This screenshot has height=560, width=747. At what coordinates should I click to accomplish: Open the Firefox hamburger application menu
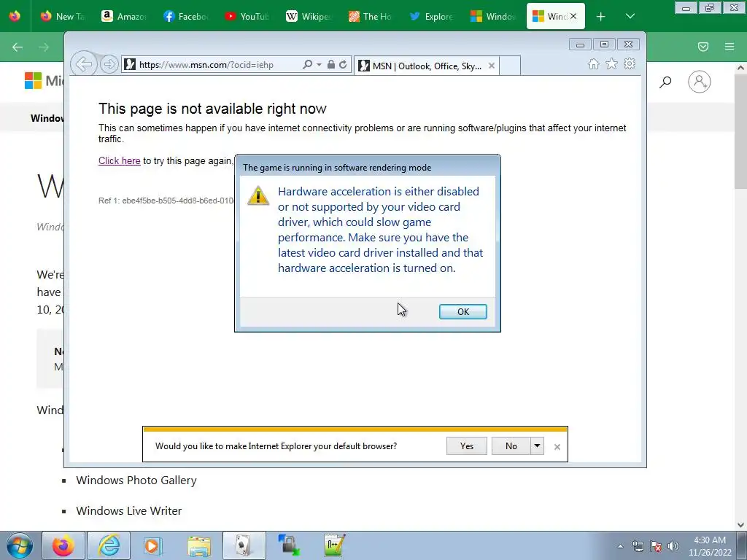(729, 47)
